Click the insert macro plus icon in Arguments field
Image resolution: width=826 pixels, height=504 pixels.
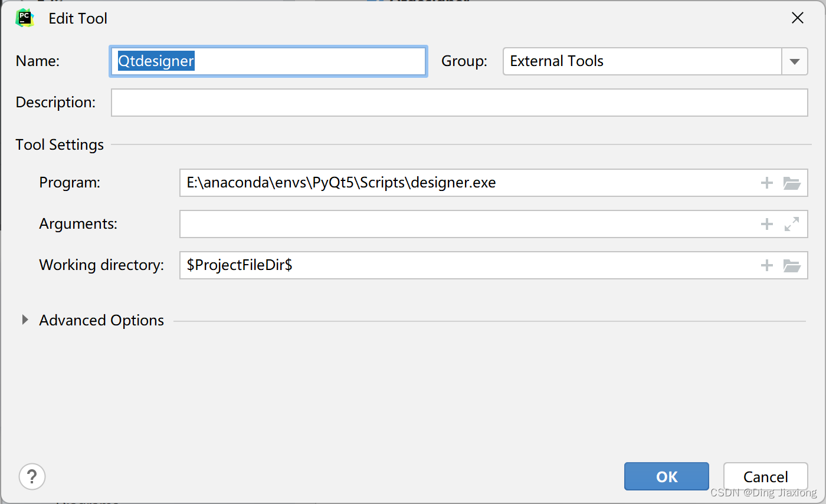pos(766,224)
